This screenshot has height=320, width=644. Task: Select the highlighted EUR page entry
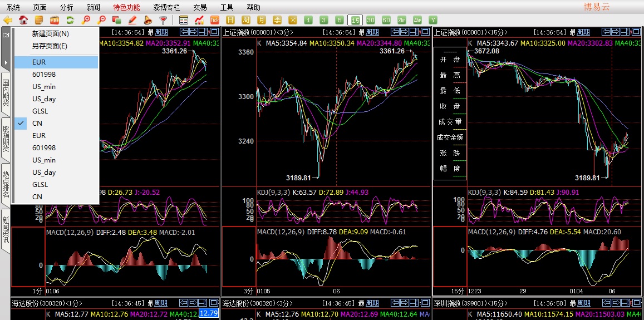point(56,62)
